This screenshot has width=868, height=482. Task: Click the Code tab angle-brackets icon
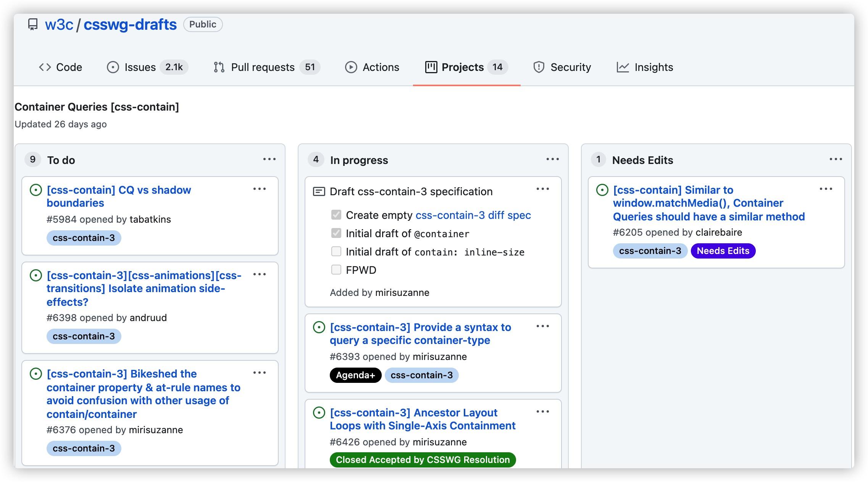click(x=45, y=67)
